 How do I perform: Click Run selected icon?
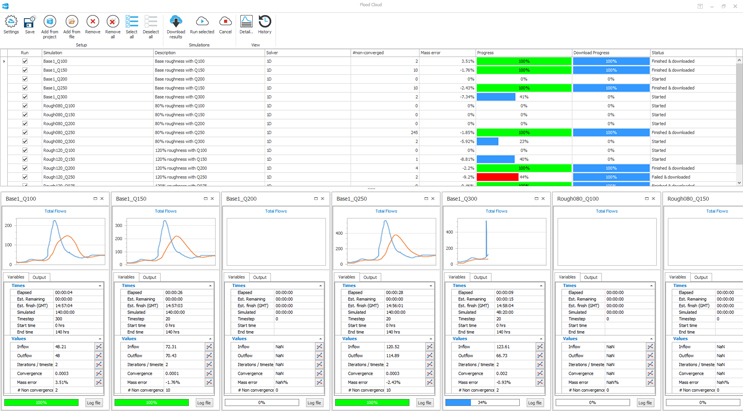tap(201, 24)
